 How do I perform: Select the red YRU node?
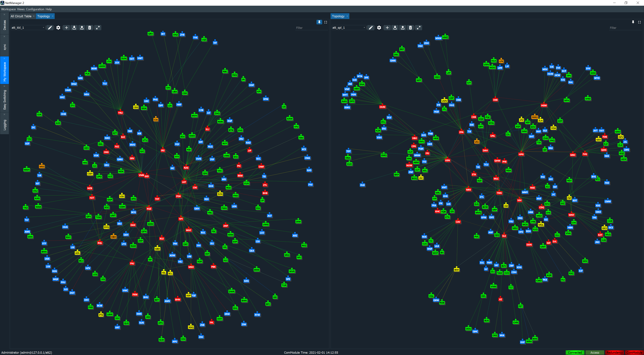(121, 113)
